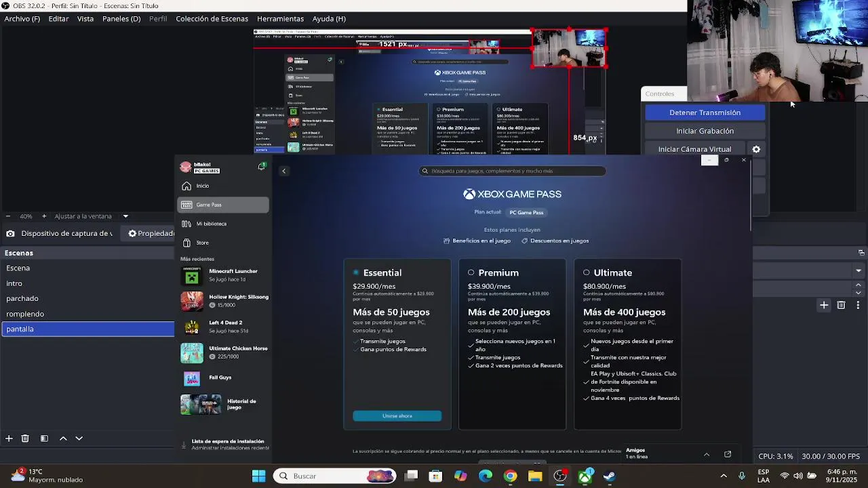Viewport: 868px width, 488px height.
Task: Open the Ayuda menu
Action: click(329, 18)
